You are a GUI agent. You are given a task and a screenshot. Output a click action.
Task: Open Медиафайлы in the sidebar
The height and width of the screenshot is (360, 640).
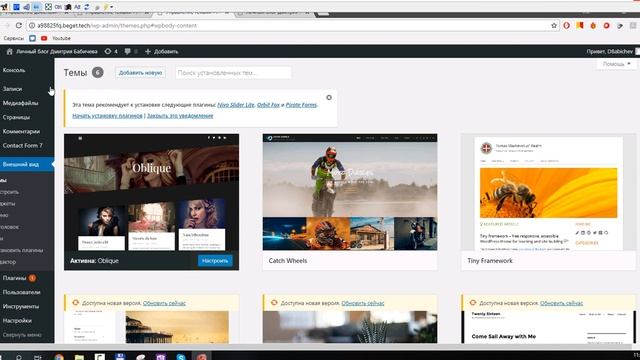20,103
